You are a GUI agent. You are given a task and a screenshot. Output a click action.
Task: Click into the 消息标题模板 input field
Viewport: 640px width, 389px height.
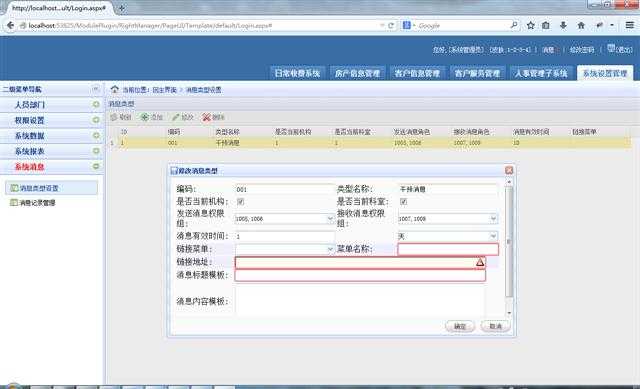[360, 275]
